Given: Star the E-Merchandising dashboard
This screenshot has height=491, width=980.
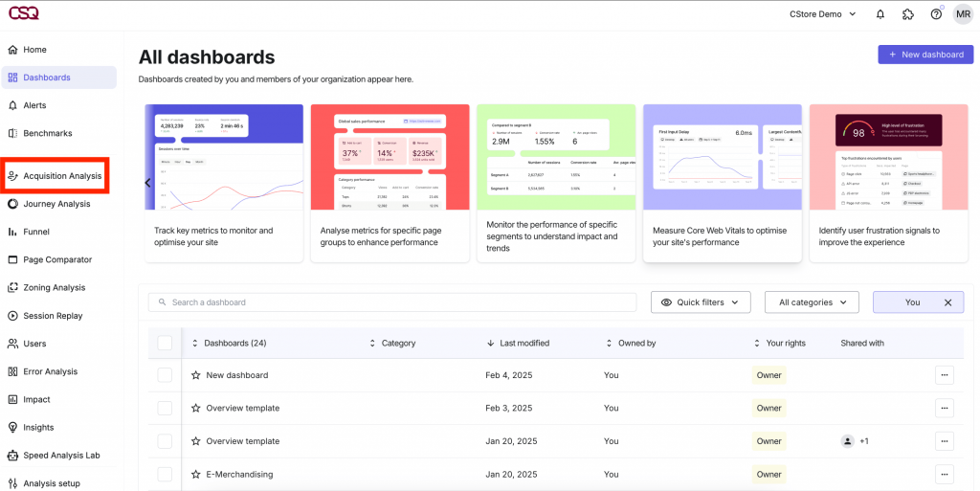Looking at the screenshot, I should [x=195, y=474].
